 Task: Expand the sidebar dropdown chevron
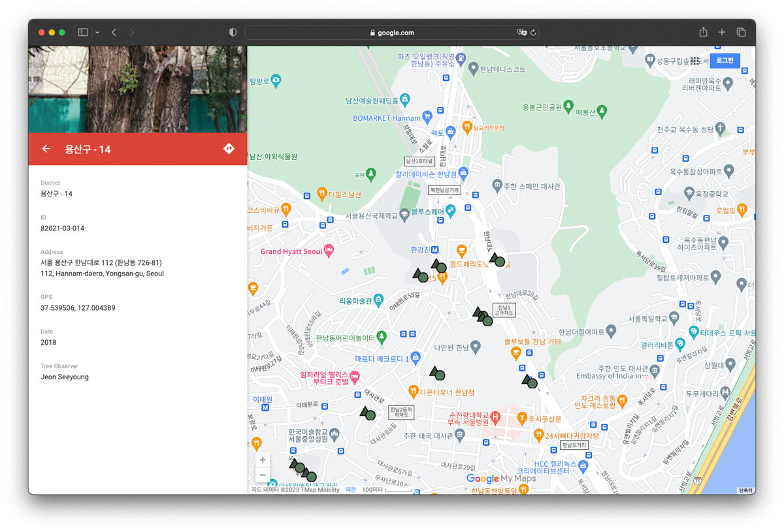[97, 32]
